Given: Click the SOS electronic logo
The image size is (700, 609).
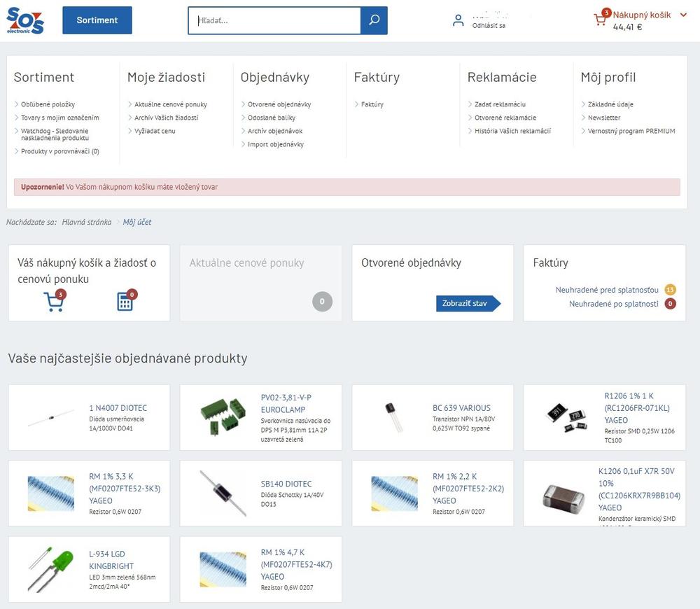Looking at the screenshot, I should (x=25, y=20).
